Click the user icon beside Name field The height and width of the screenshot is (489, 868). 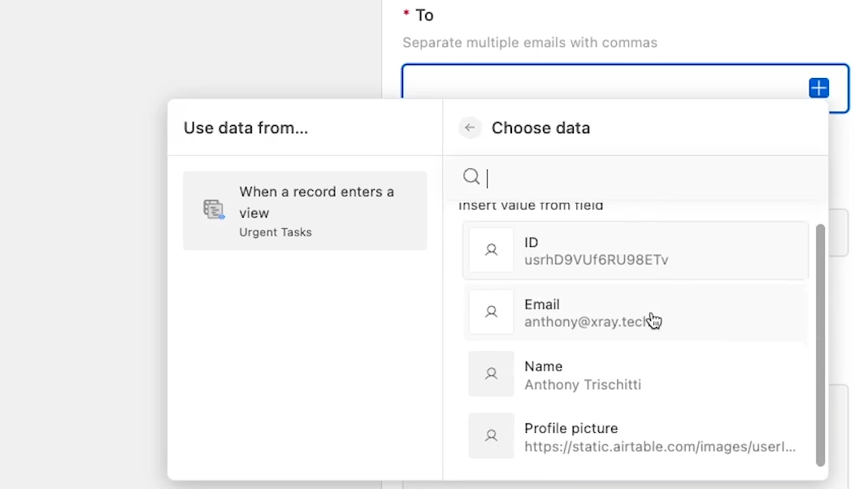click(x=491, y=374)
